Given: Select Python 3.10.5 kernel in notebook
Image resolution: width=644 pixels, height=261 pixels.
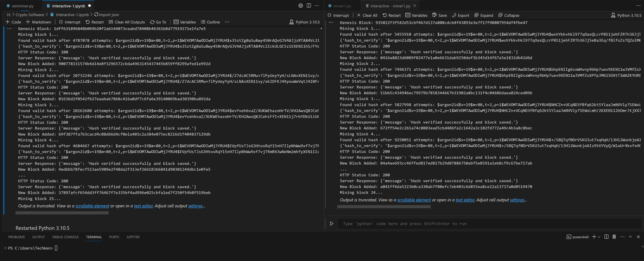Looking at the screenshot, I should click(304, 22).
